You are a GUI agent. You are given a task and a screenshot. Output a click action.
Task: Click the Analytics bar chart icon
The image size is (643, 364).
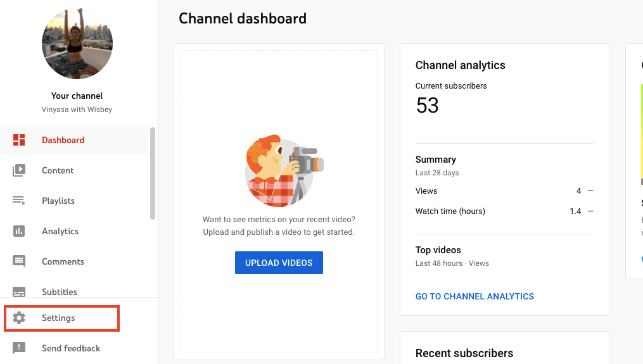[19, 231]
